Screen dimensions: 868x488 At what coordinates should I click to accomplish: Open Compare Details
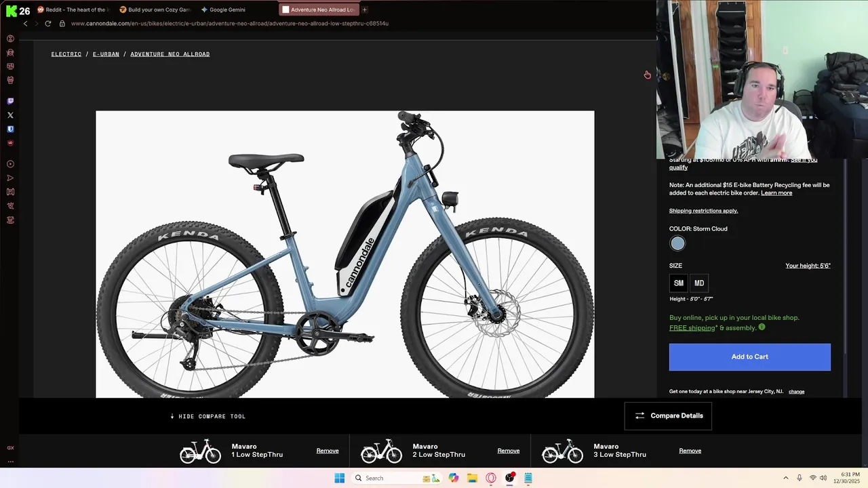coord(668,416)
